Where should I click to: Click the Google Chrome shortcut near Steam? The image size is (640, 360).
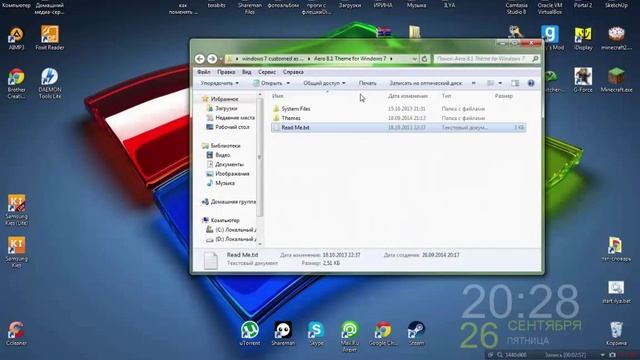[383, 333]
